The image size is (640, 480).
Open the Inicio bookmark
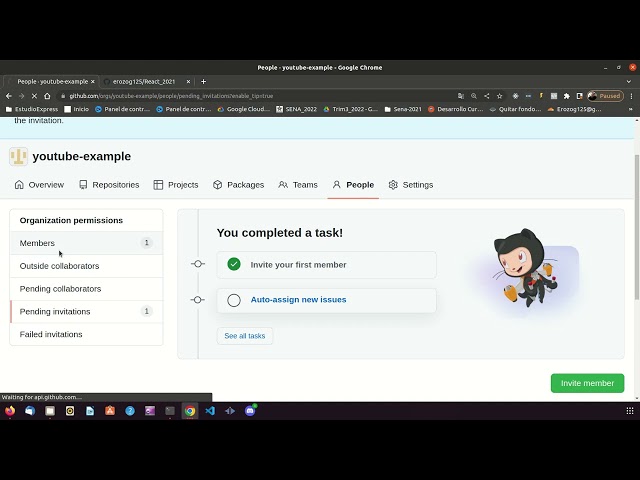tap(77, 109)
